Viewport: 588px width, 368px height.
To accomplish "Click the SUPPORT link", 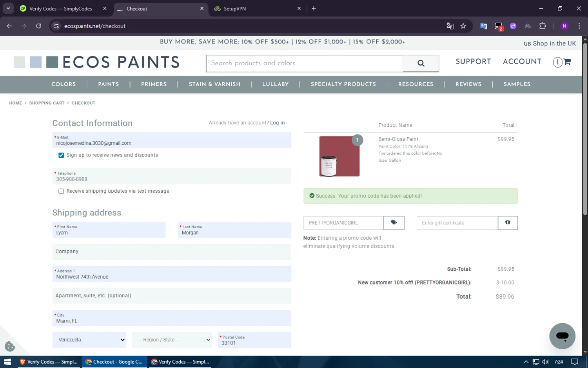I will pos(474,62).
